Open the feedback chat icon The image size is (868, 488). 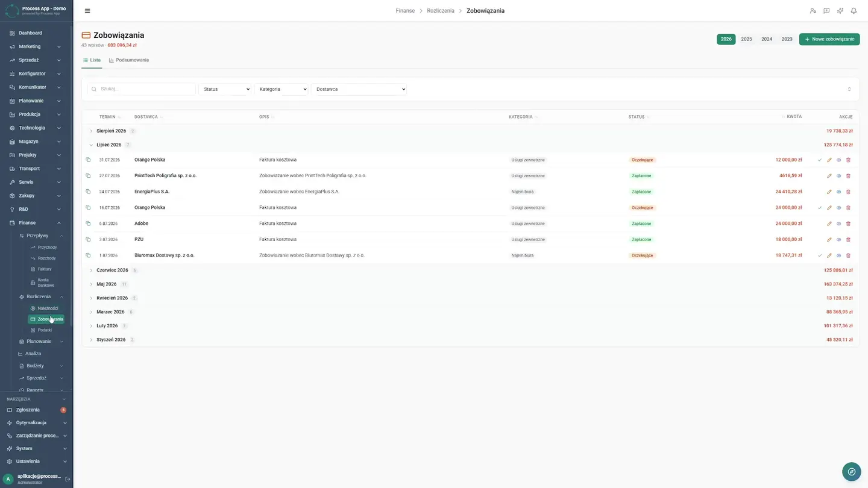pos(826,11)
